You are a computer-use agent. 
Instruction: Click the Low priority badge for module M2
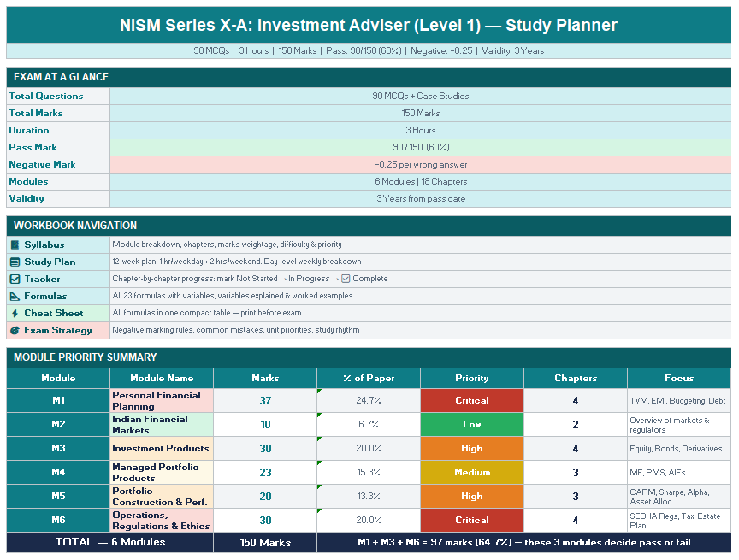pyautogui.click(x=471, y=424)
